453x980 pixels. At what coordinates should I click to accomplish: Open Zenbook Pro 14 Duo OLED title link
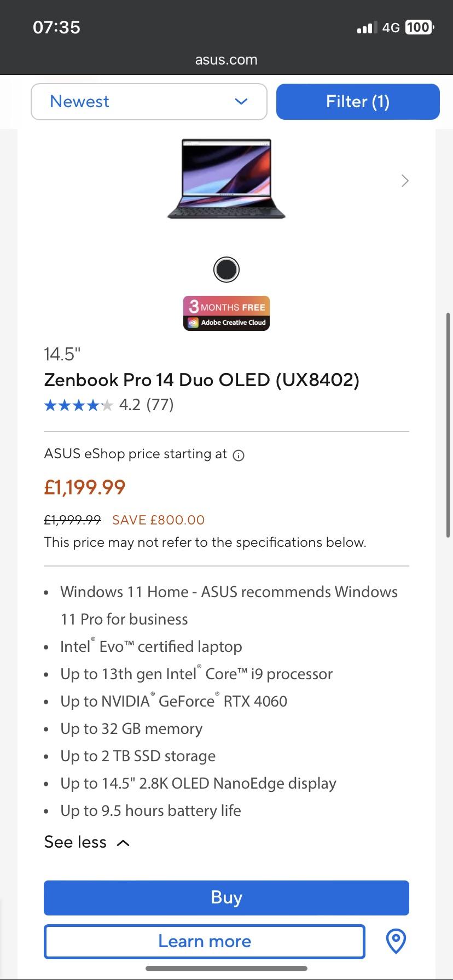point(201,380)
